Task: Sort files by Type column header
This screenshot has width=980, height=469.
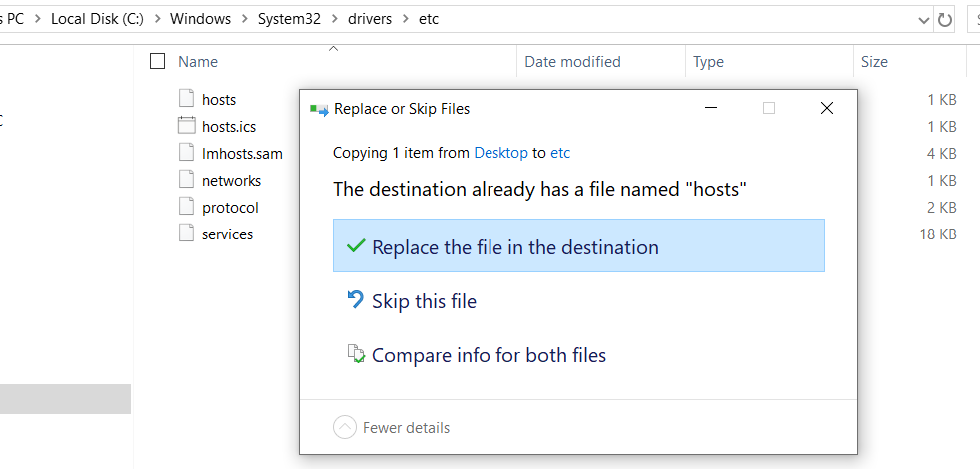Action: click(708, 62)
